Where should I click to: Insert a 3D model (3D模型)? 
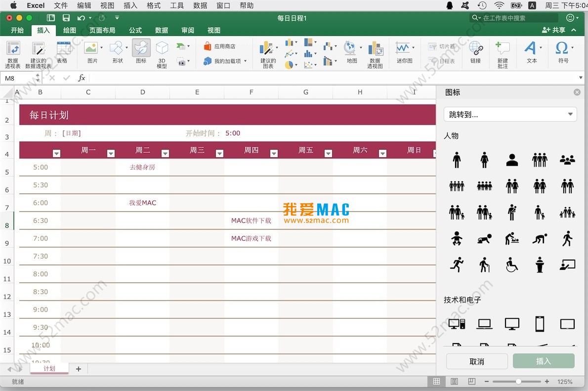click(x=162, y=55)
